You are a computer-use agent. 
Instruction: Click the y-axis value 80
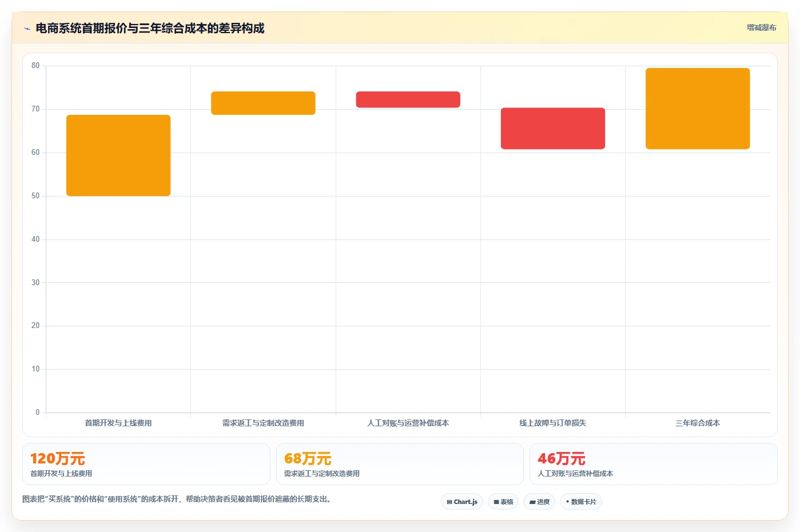[x=35, y=66]
